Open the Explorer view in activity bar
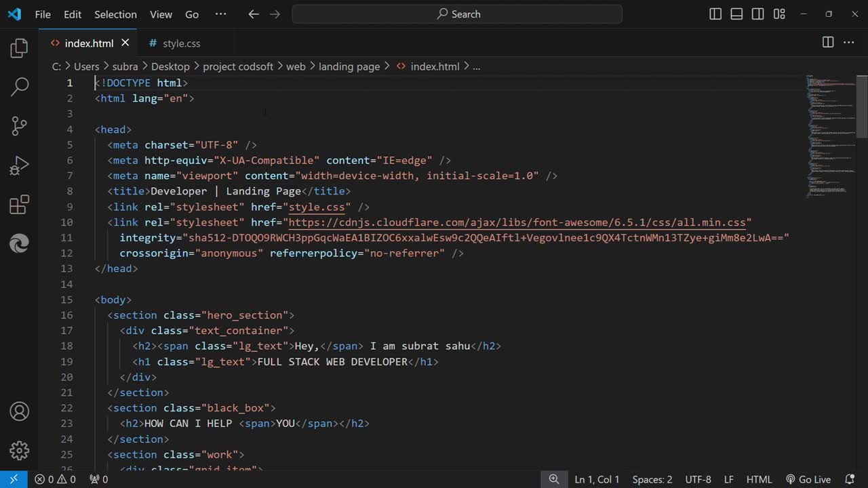 tap(19, 47)
